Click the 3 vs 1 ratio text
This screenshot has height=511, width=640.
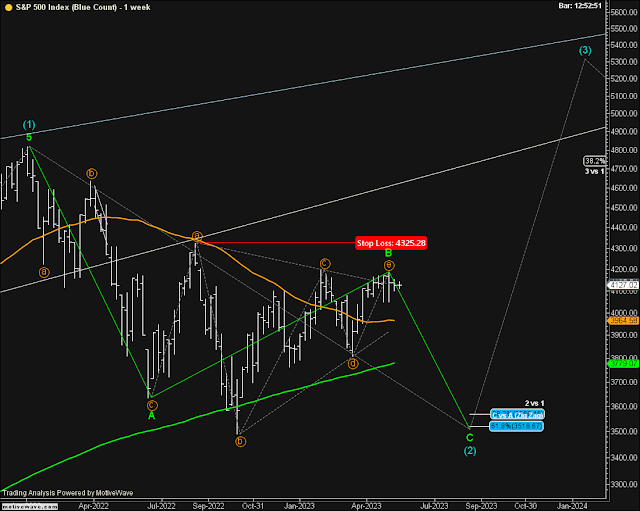click(x=594, y=171)
